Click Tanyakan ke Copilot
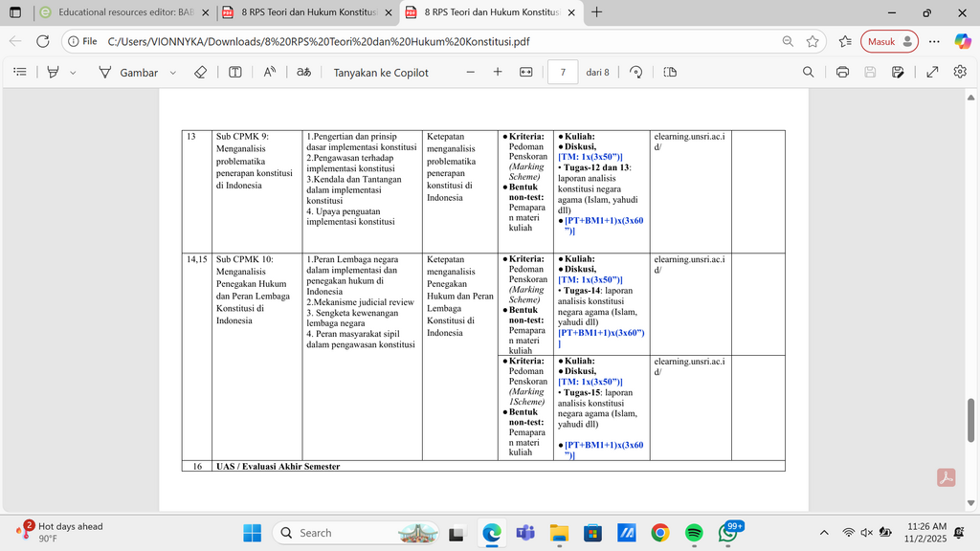The height and width of the screenshot is (551, 980). [x=381, y=73]
